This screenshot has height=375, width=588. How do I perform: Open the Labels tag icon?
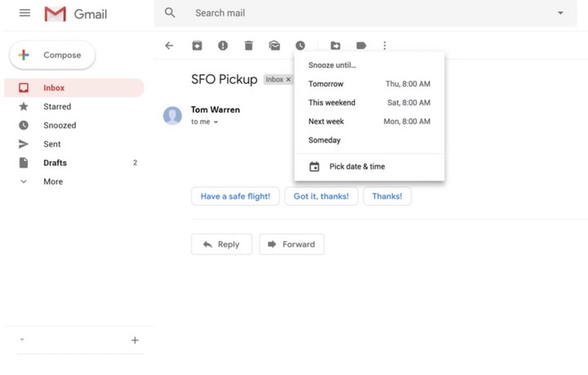[x=361, y=46]
